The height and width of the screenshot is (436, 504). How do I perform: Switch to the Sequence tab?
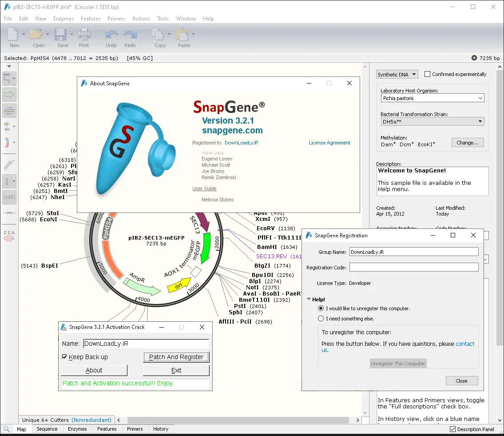click(47, 429)
